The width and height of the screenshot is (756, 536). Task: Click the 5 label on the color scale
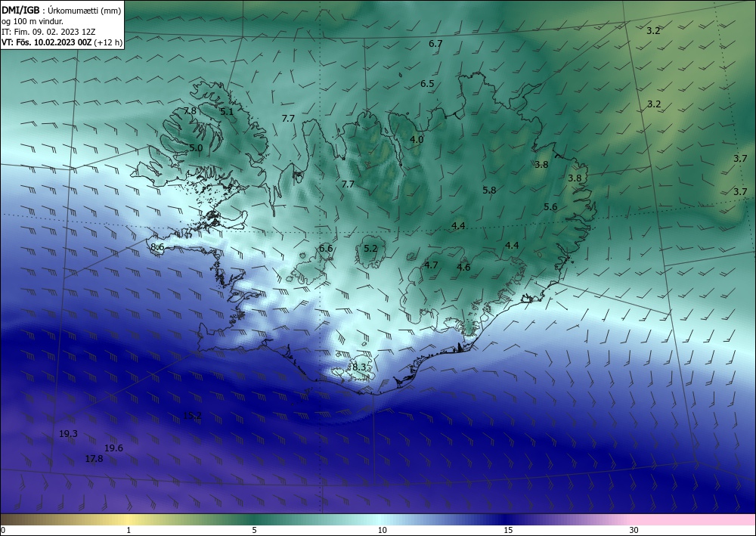254,530
